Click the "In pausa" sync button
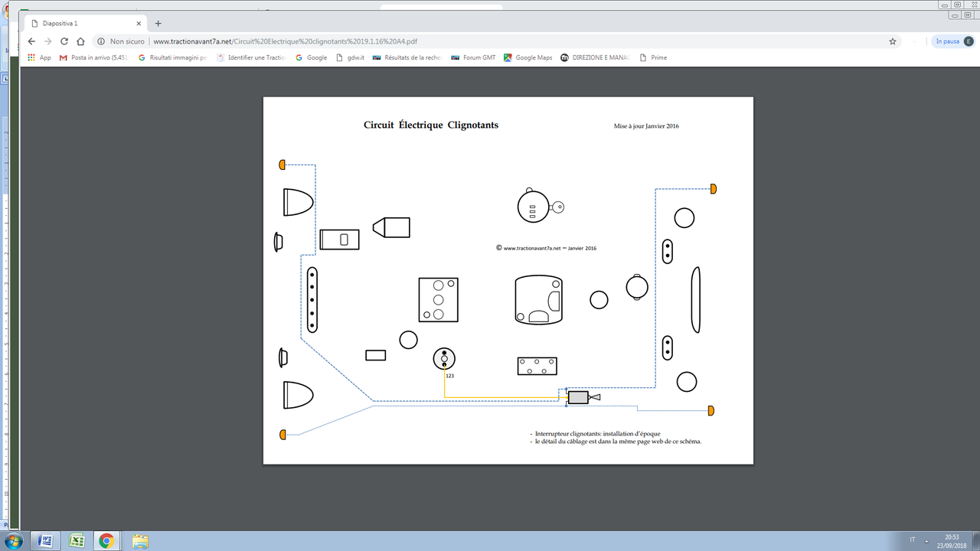980x551 pixels. coord(946,41)
